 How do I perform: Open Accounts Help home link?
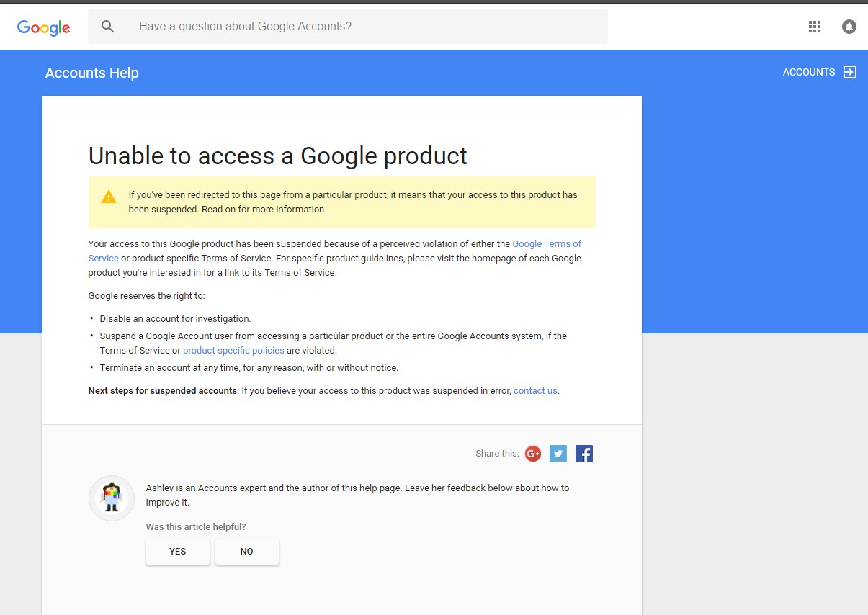coord(92,73)
